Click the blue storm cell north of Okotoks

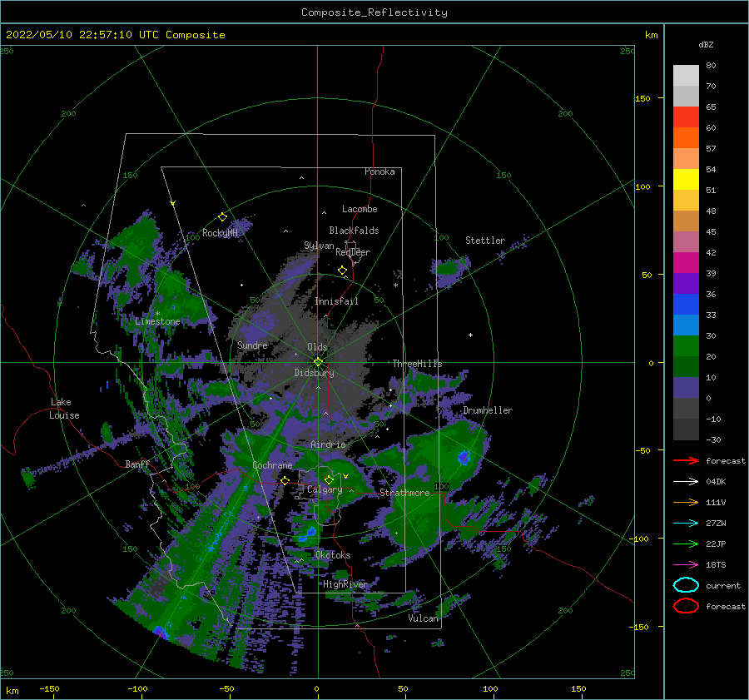pyautogui.click(x=311, y=531)
